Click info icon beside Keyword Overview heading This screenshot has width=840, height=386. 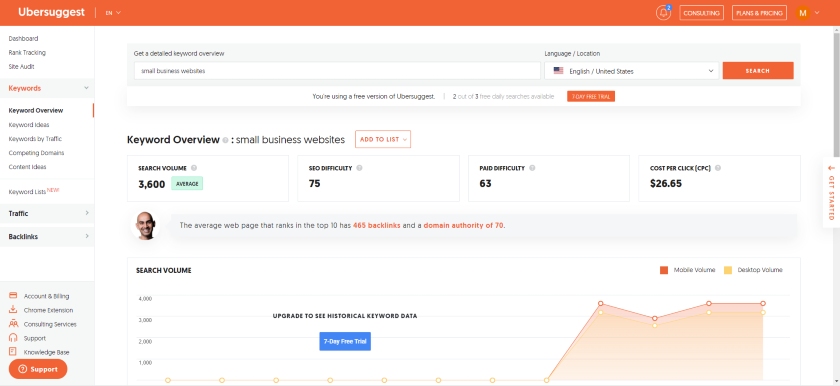pos(226,140)
